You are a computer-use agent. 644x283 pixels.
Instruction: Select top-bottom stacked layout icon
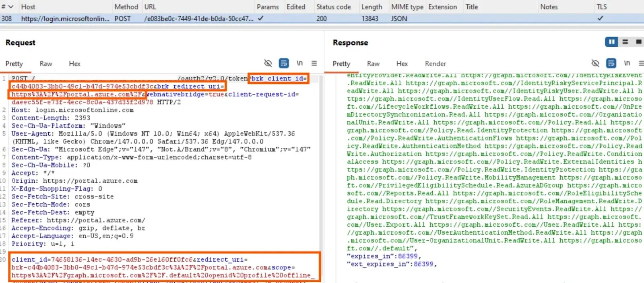pos(625,42)
